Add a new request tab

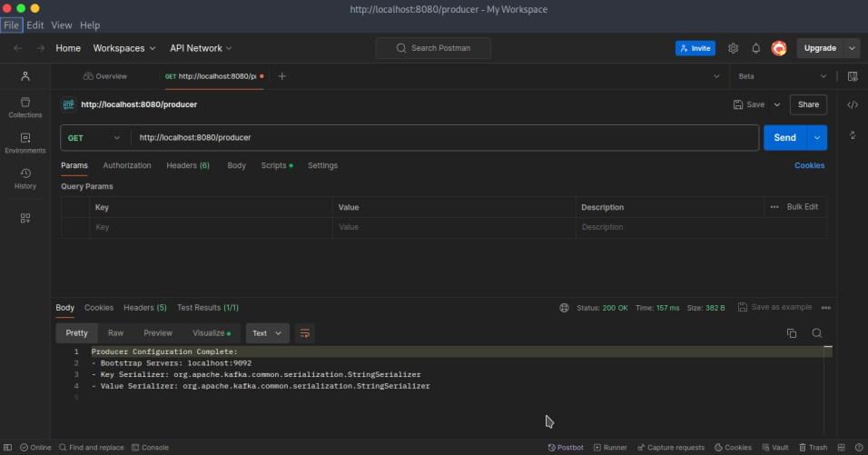(281, 76)
